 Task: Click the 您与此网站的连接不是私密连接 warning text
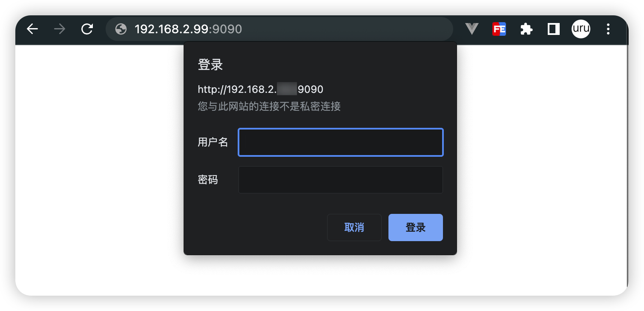click(269, 106)
